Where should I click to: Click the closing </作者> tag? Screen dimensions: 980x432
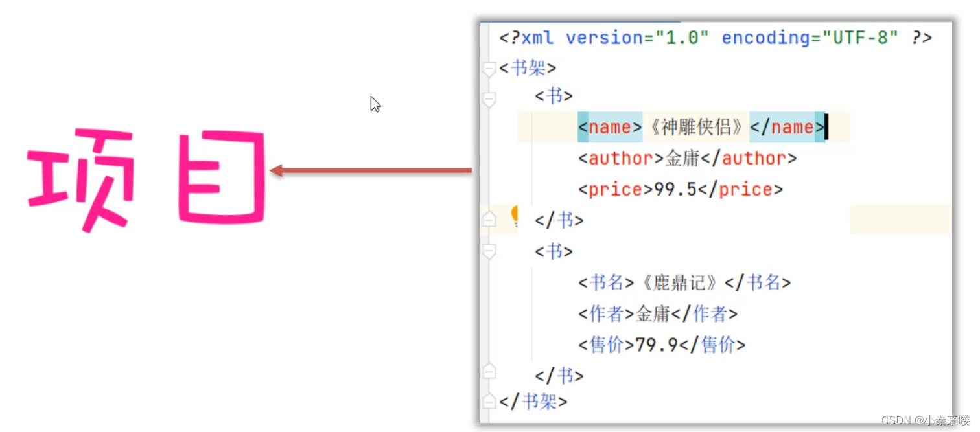coord(704,314)
